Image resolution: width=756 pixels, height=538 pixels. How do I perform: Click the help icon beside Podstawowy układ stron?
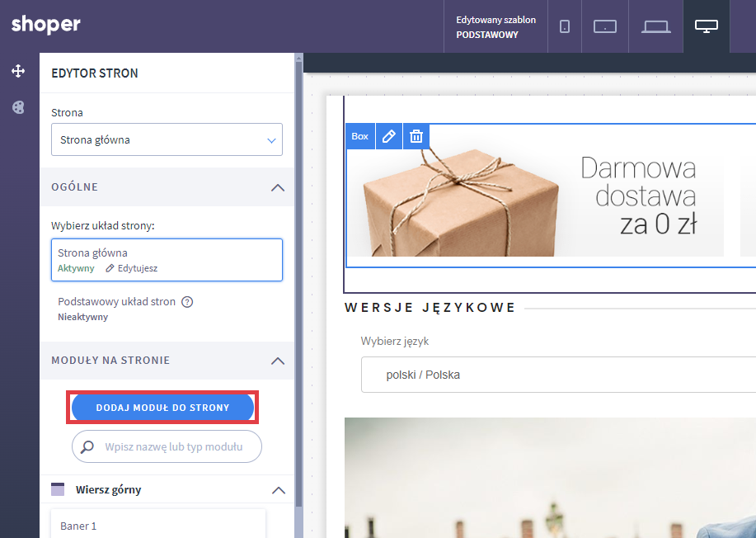[x=187, y=302]
